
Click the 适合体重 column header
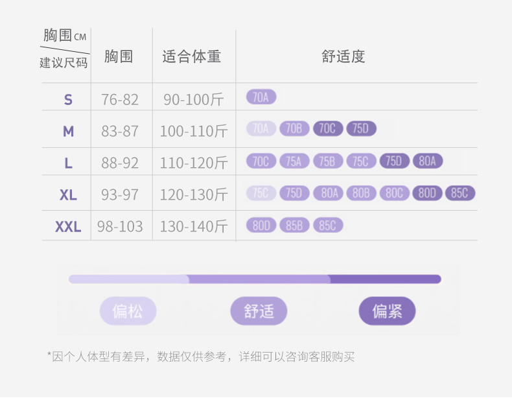coord(192,56)
